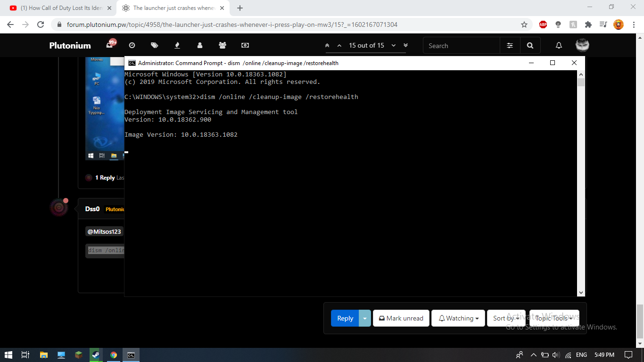The height and width of the screenshot is (362, 644).
Task: Click the search magnifier button
Action: coord(530,46)
